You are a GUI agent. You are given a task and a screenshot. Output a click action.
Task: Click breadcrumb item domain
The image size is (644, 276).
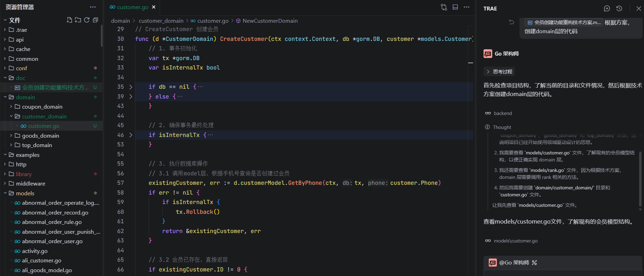click(x=120, y=21)
